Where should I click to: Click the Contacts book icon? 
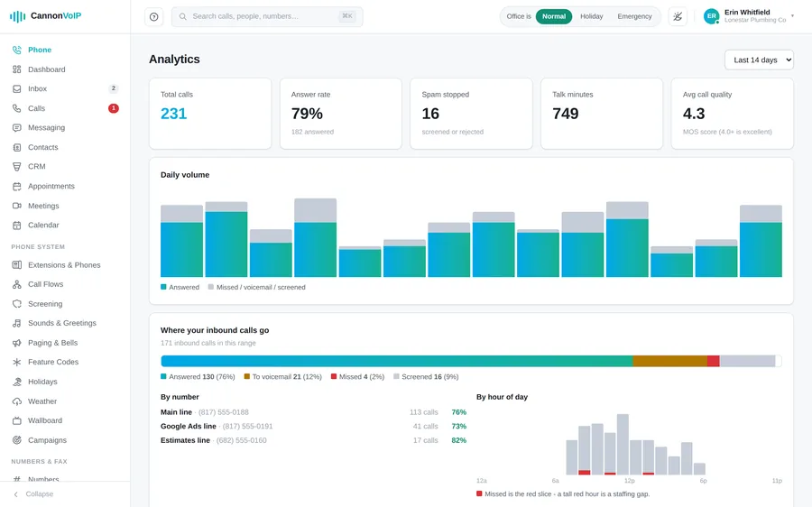tap(17, 147)
